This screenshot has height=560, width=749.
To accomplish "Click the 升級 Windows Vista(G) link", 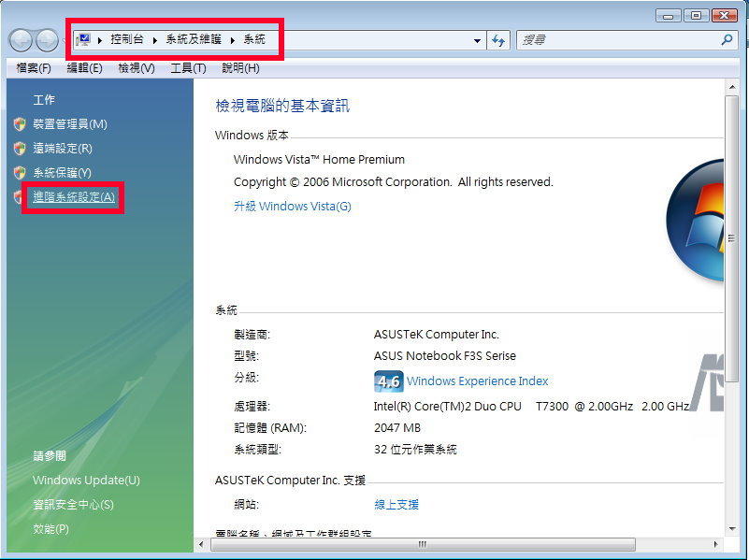I will 293,207.
